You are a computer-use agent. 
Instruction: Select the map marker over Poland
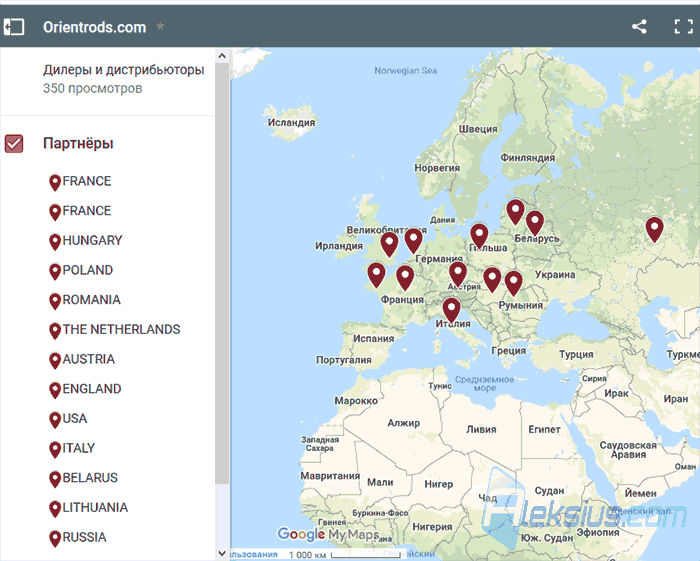479,236
